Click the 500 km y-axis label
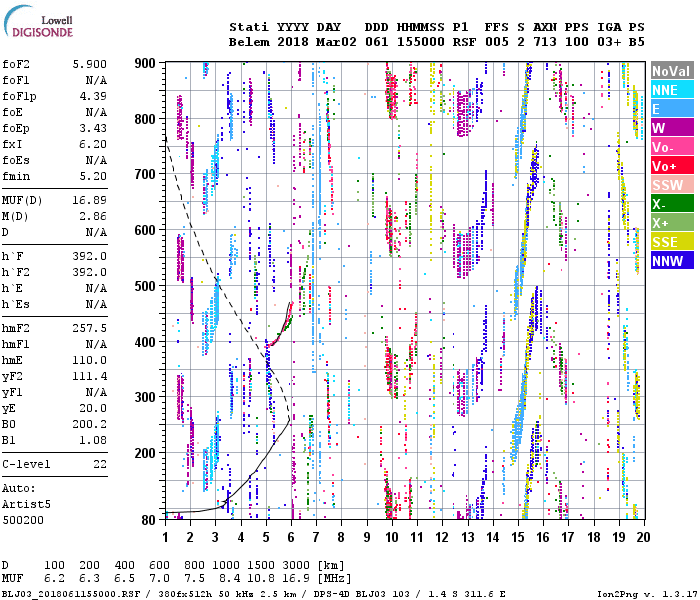 pyautogui.click(x=145, y=286)
